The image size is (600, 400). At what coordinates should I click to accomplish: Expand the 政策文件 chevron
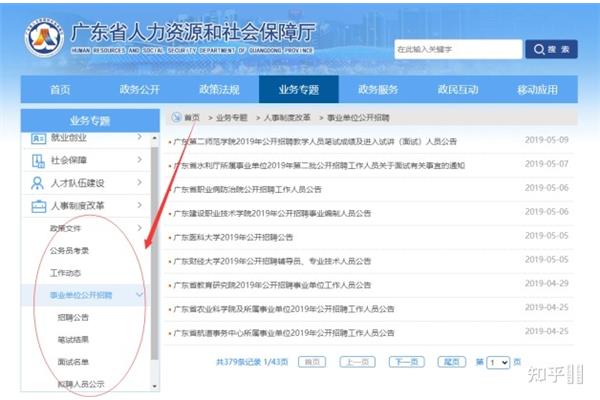click(139, 228)
